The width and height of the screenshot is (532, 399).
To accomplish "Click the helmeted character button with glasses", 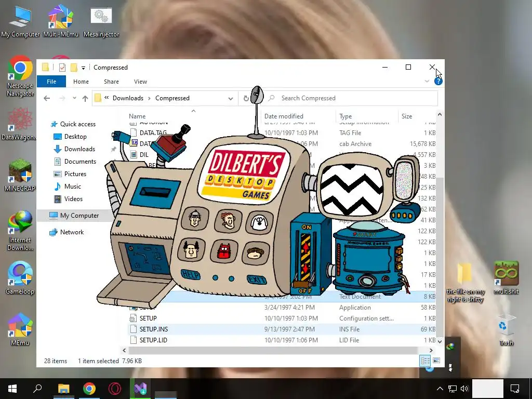I will pos(195,219).
